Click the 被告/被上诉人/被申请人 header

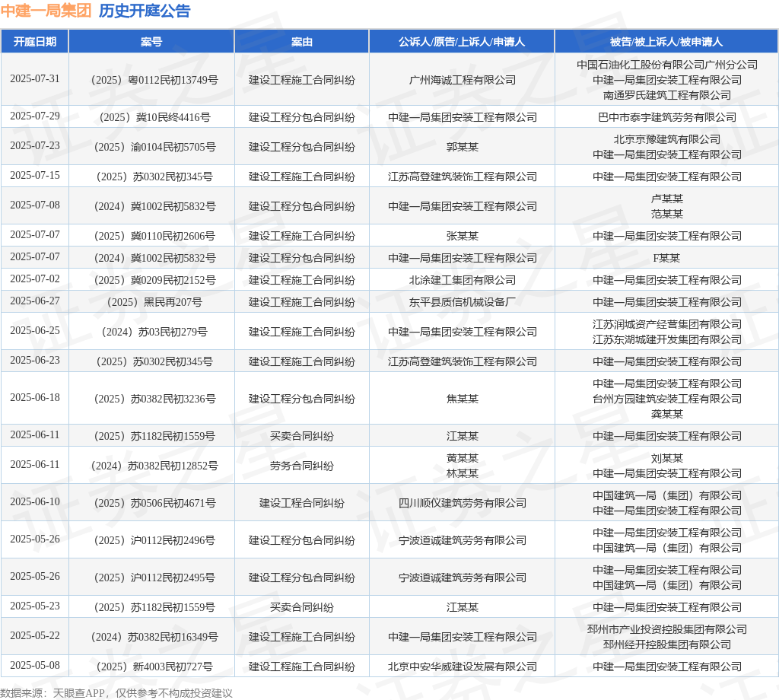tap(666, 42)
